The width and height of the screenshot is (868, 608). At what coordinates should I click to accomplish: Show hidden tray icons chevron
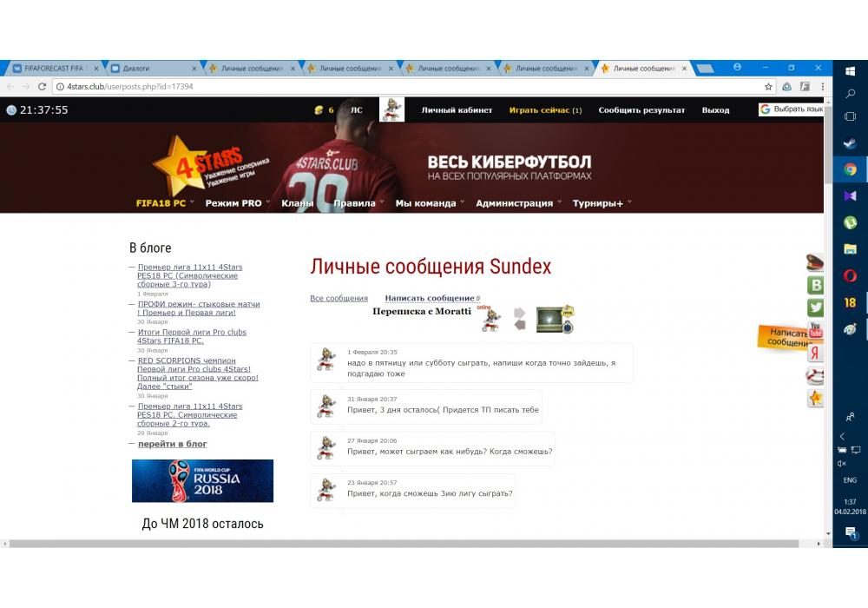tap(842, 436)
